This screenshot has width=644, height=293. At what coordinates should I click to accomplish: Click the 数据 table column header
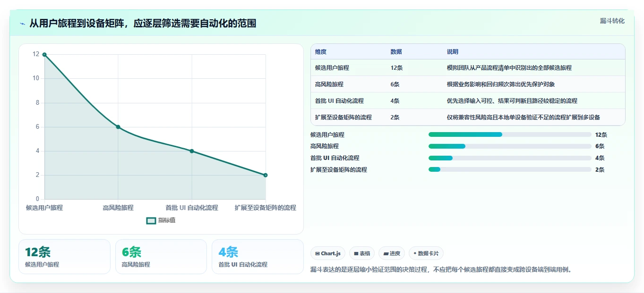coord(396,52)
